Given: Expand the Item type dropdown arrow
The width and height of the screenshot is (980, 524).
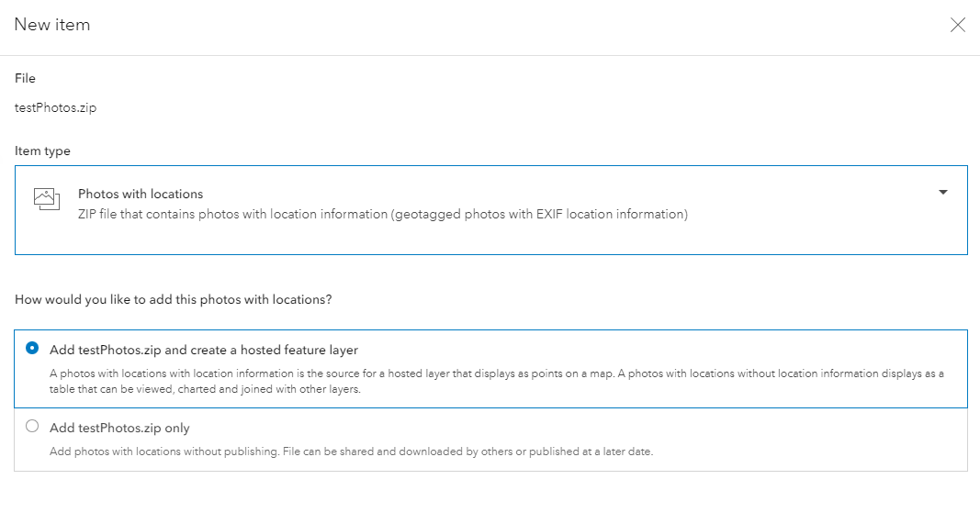Looking at the screenshot, I should coord(943,193).
